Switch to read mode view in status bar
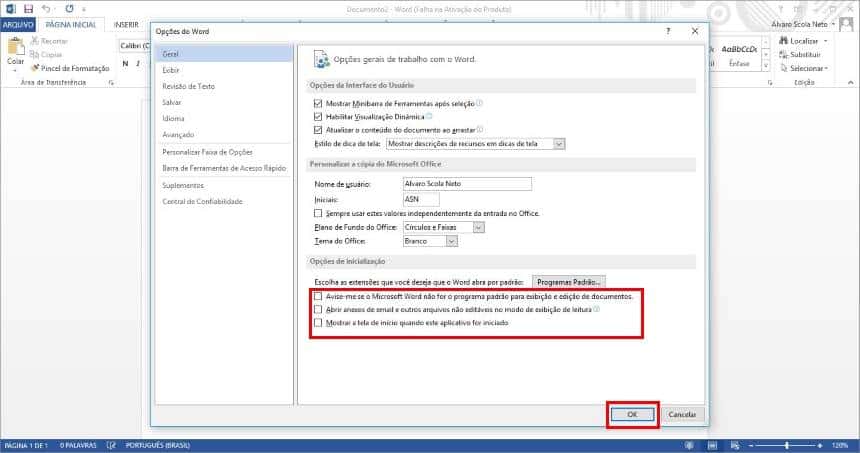860x453 pixels. [x=689, y=445]
